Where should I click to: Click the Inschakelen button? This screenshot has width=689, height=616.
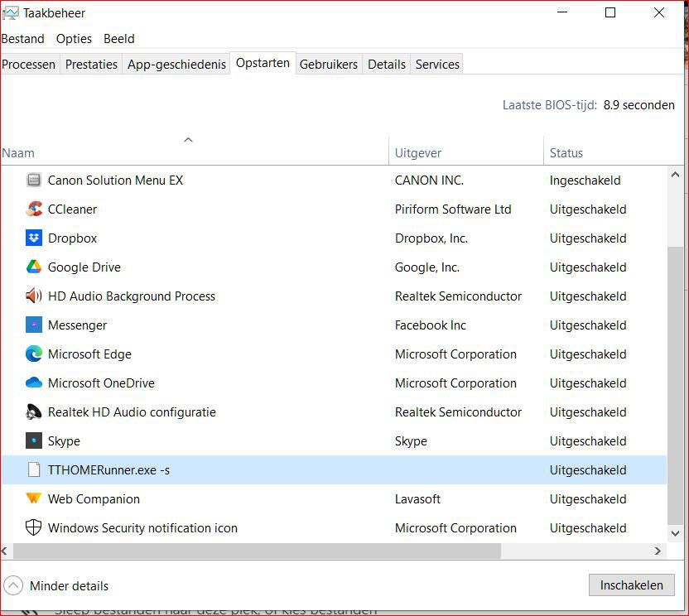(x=631, y=585)
